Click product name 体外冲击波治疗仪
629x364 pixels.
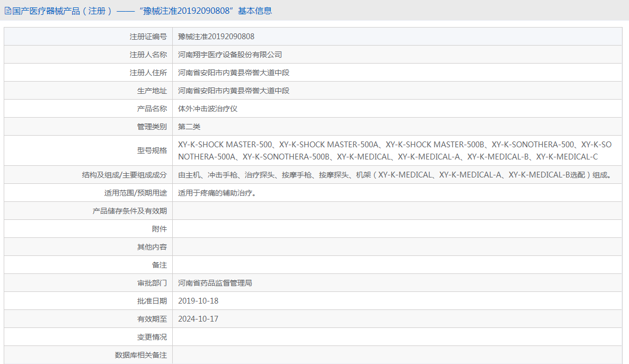pyautogui.click(x=208, y=109)
